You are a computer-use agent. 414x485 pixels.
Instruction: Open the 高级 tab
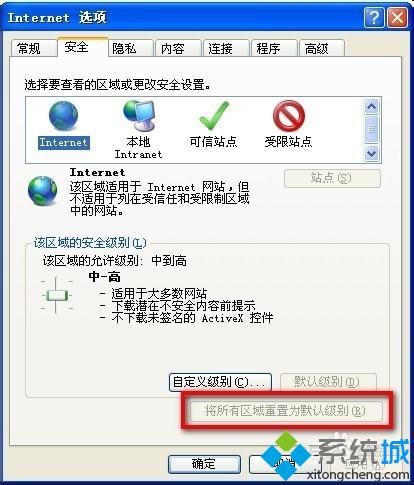coord(316,49)
